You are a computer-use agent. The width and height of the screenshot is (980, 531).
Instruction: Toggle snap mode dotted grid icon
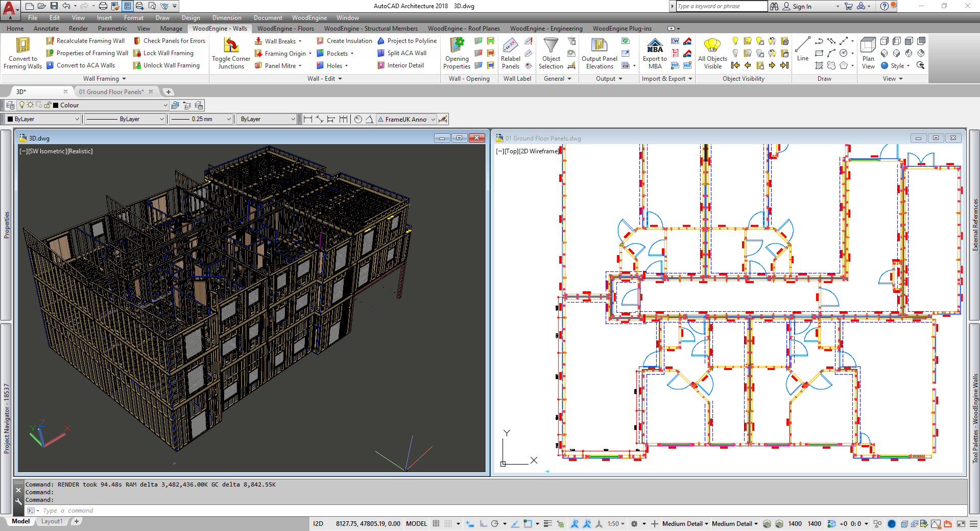point(448,524)
